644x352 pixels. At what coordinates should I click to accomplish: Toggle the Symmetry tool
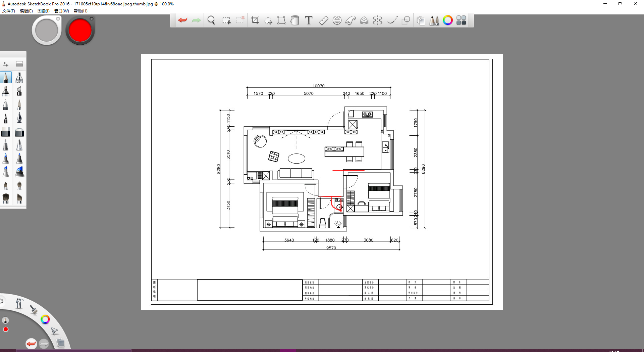tap(377, 20)
